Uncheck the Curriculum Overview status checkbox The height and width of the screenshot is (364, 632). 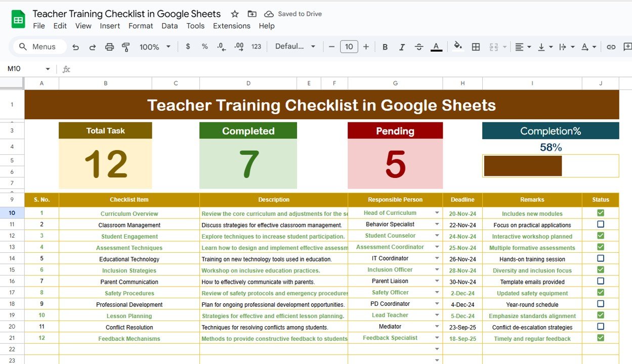tap(601, 213)
